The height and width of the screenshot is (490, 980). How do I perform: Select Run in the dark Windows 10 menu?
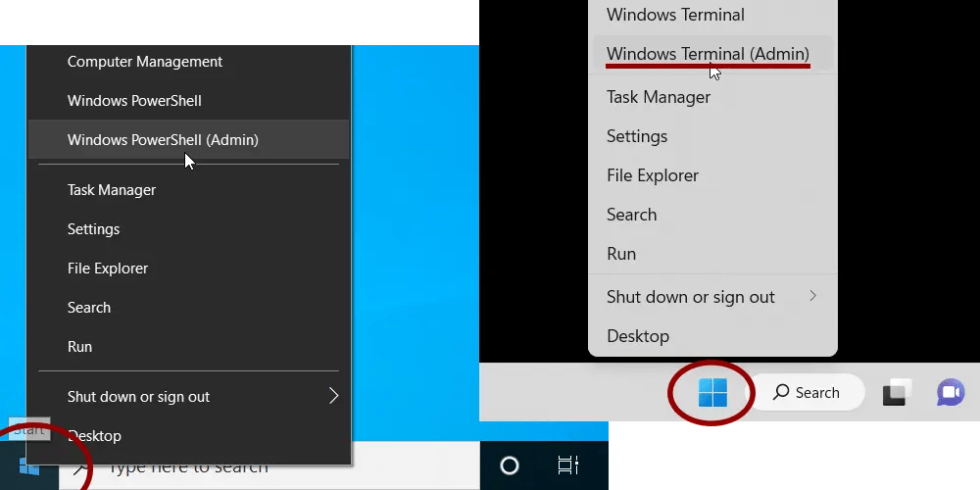189,346
